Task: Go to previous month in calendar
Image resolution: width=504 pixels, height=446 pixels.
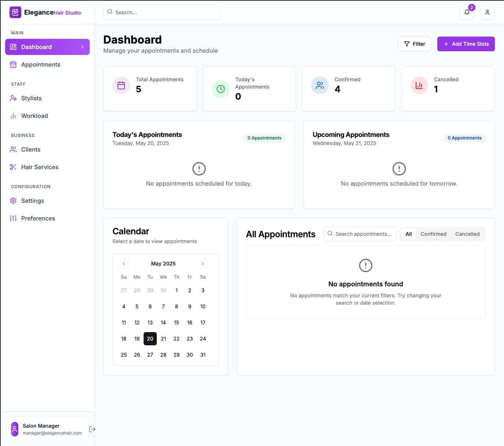Action: coord(124,264)
